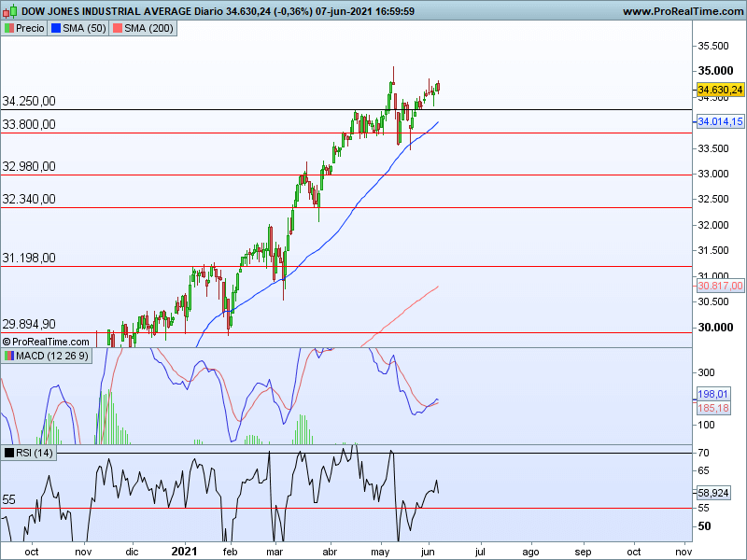Click the blue SMA (50) legend swatch
Screen dimensions: 747x560
[56, 28]
